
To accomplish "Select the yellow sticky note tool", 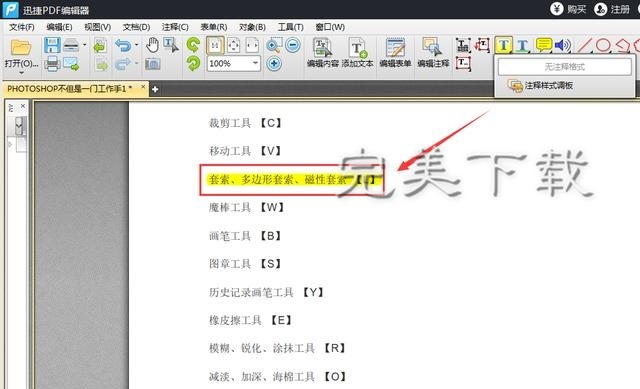I will [543, 45].
